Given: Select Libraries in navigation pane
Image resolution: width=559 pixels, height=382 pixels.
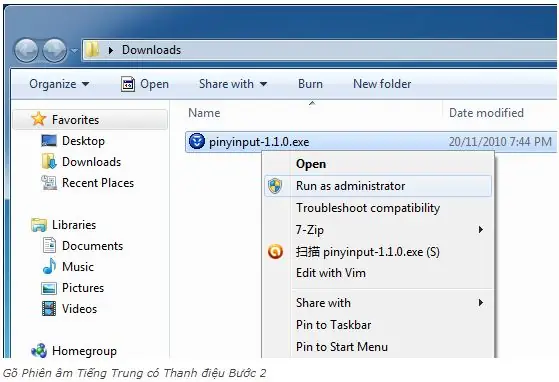Looking at the screenshot, I should pyautogui.click(x=74, y=225).
